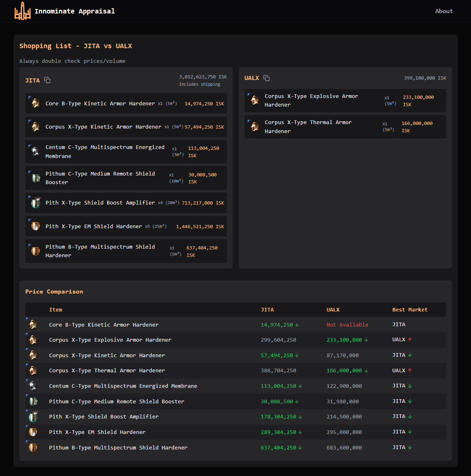Click JITA price 386,704,250
Viewport: 471px width, 476px height.
278,370
